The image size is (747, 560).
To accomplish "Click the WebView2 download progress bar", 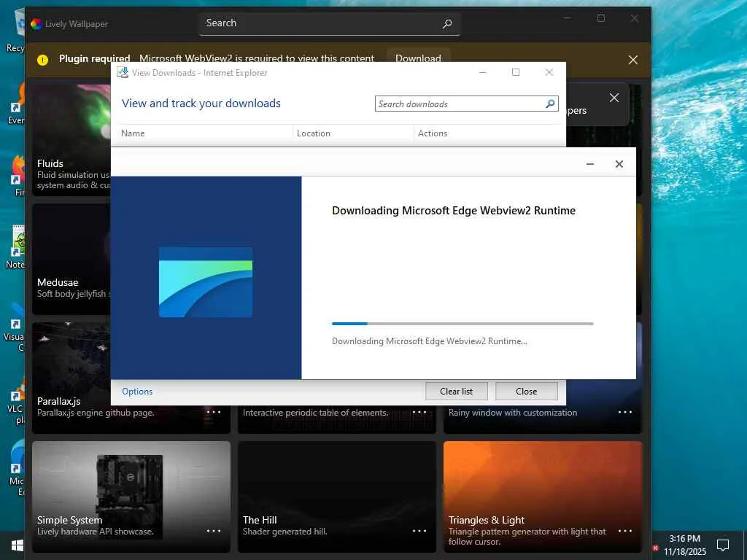I will point(462,324).
